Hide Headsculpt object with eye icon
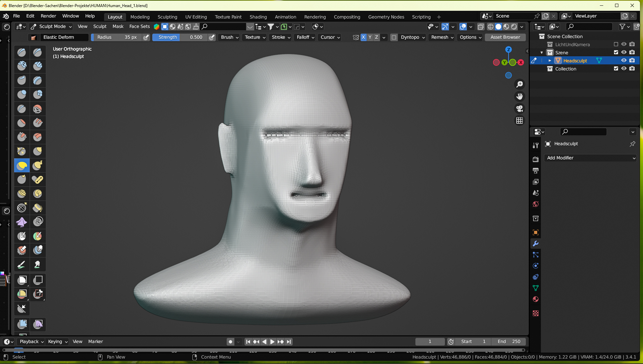The height and width of the screenshot is (364, 643). [x=624, y=61]
